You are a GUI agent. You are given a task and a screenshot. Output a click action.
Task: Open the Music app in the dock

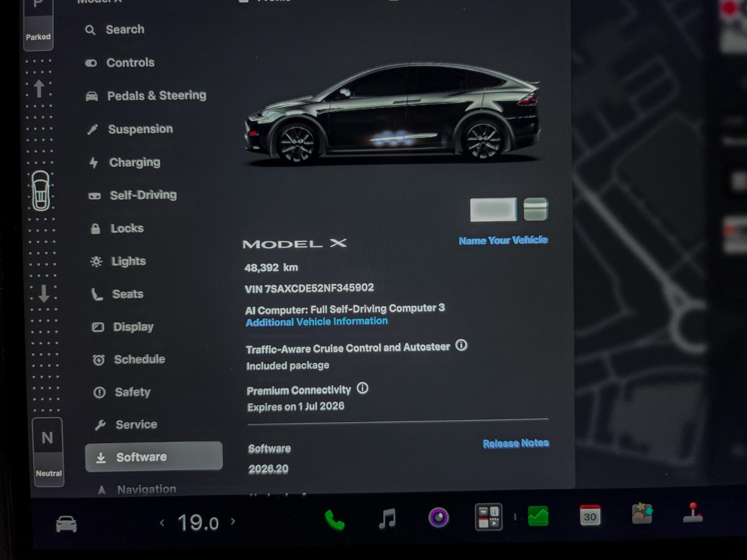(x=387, y=518)
